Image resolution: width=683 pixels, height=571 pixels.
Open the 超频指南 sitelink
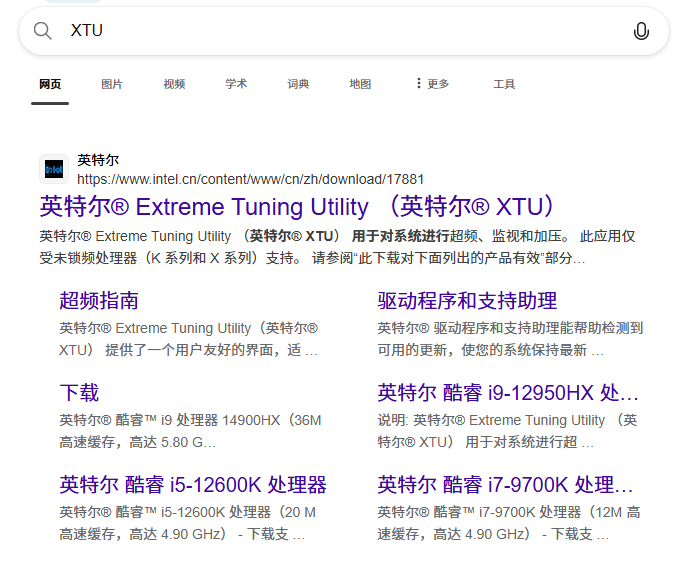(x=99, y=301)
